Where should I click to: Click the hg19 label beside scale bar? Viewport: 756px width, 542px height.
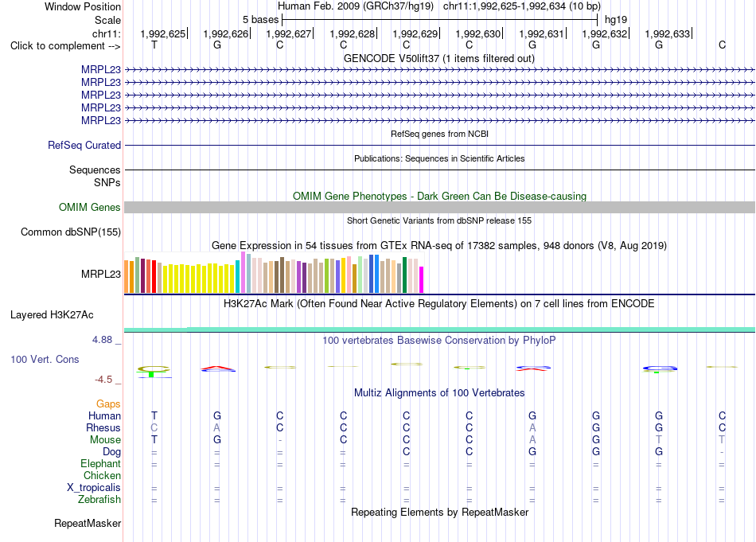pyautogui.click(x=616, y=20)
